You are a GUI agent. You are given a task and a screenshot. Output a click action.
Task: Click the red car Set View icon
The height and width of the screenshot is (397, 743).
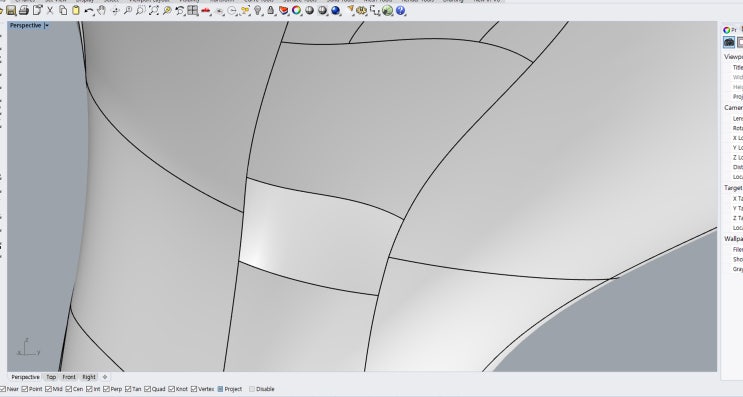pos(206,10)
